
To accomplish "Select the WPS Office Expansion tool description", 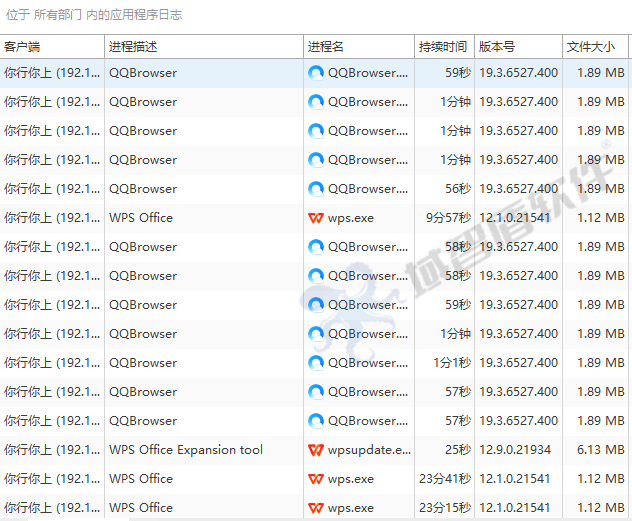I will point(186,450).
